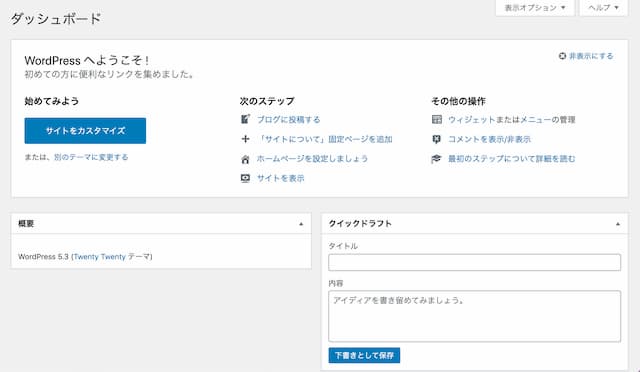Collapse the クイックドラフト panel arrow
Viewport: 640px width, 372px height.
click(x=618, y=224)
